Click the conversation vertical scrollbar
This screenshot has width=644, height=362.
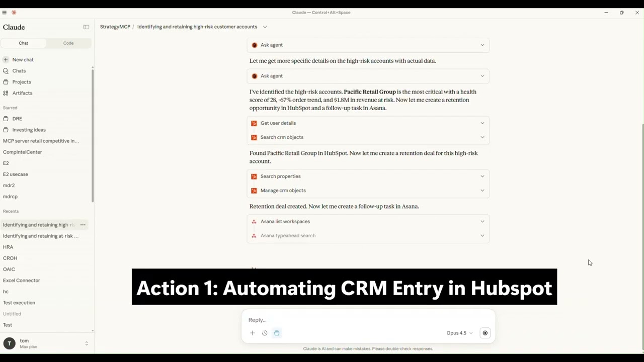click(642, 236)
